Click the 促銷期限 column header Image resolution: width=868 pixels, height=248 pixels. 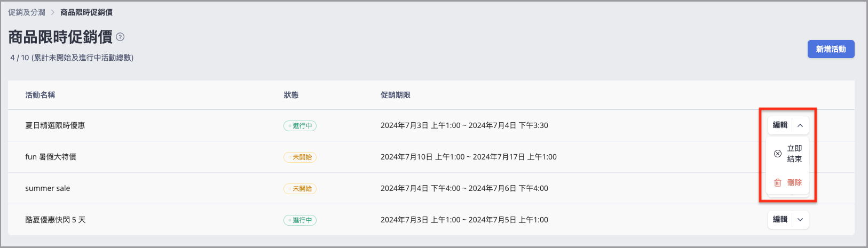[x=396, y=95]
